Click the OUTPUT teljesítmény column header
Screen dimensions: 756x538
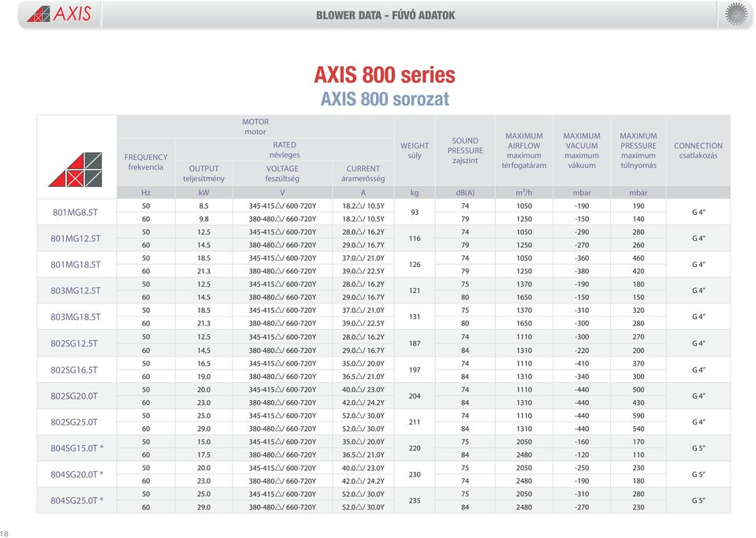(203, 173)
